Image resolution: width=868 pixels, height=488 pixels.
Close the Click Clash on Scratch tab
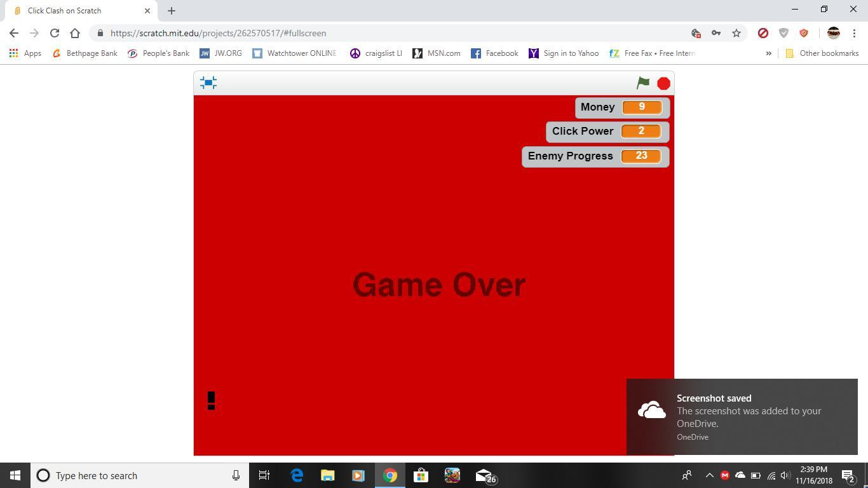click(147, 11)
